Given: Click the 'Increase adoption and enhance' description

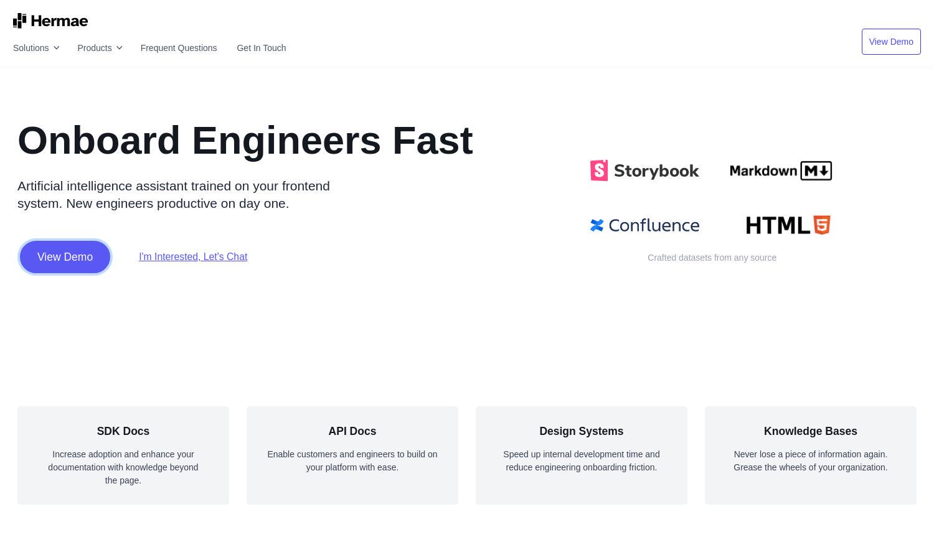Looking at the screenshot, I should point(123,467).
